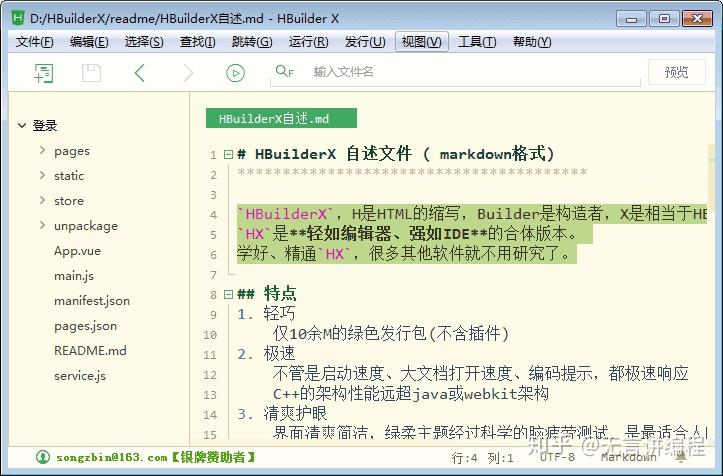Expand the static folder
This screenshot has width=723, height=476.
(x=42, y=175)
